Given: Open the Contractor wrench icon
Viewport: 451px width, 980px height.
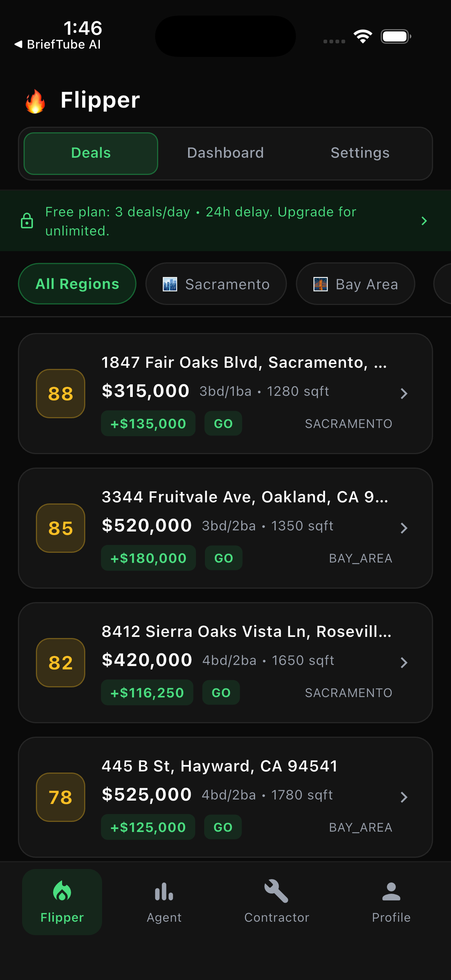Looking at the screenshot, I should coord(276,891).
